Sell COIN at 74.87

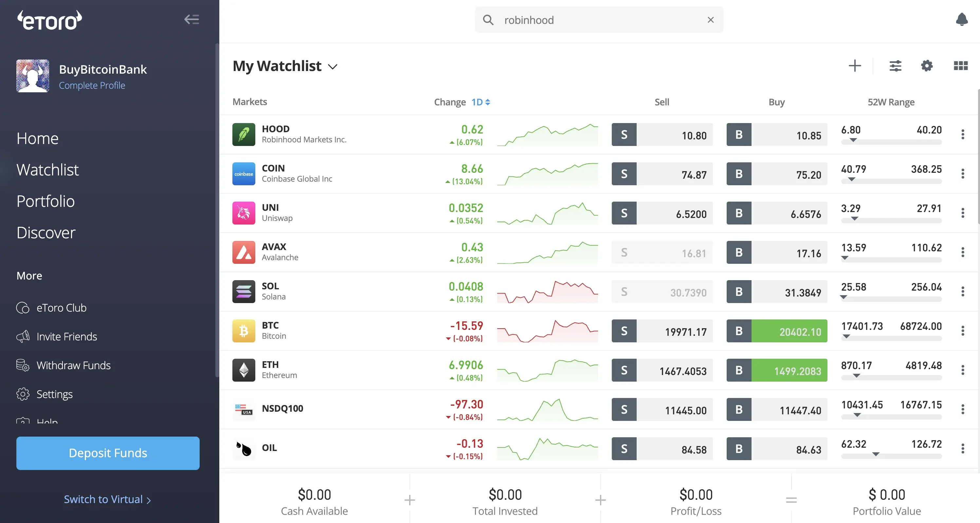(662, 174)
